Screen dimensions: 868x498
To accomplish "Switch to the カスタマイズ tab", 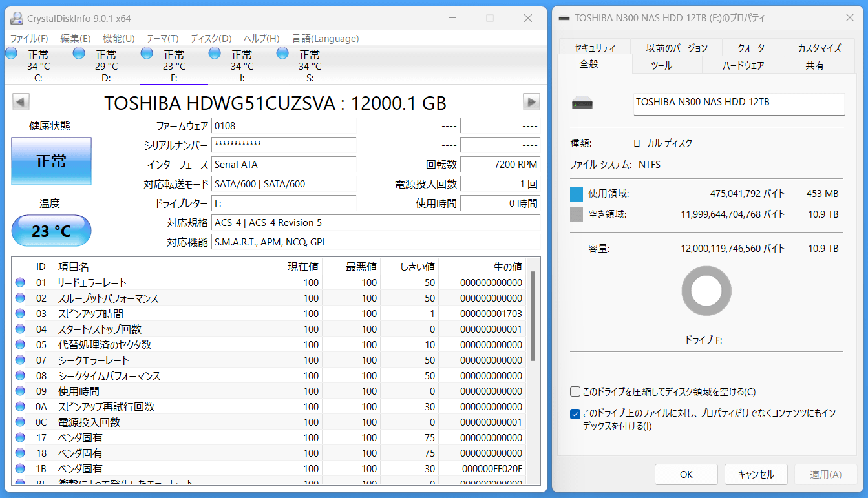I will click(820, 48).
